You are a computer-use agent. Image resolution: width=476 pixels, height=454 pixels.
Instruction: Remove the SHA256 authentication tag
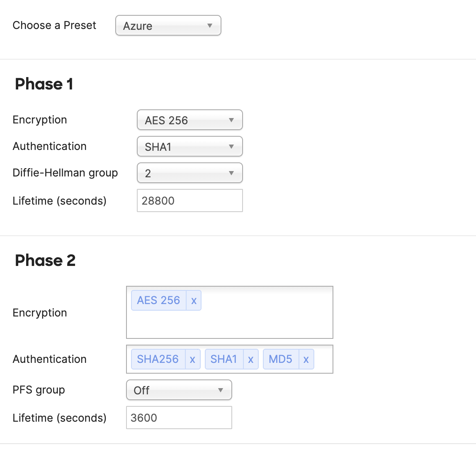(x=192, y=359)
